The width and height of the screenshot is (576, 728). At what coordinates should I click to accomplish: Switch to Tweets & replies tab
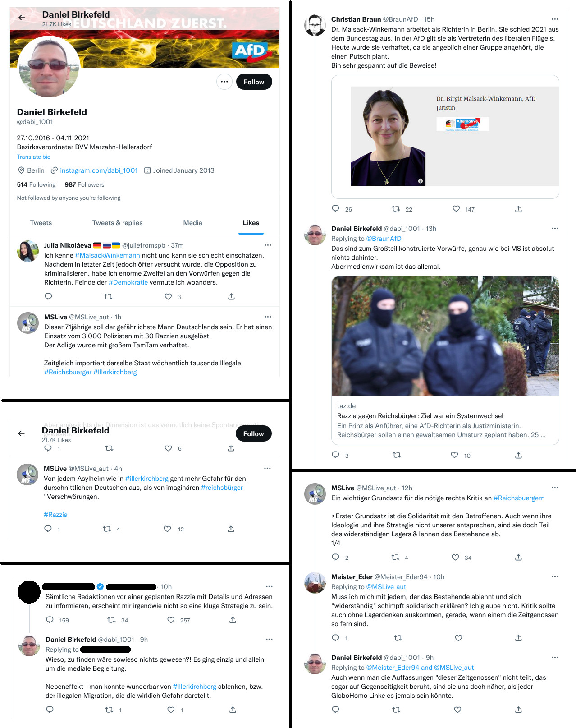coord(117,223)
